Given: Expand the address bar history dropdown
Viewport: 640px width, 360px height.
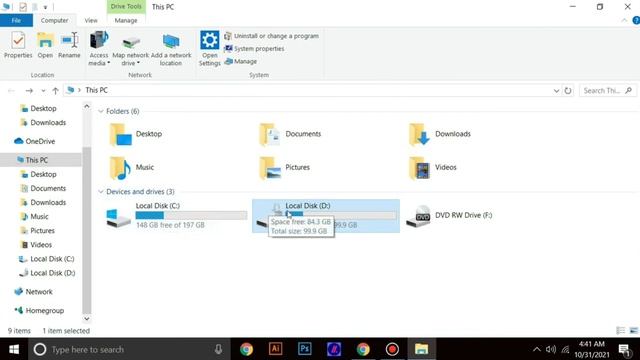Looking at the screenshot, I should coord(556,91).
